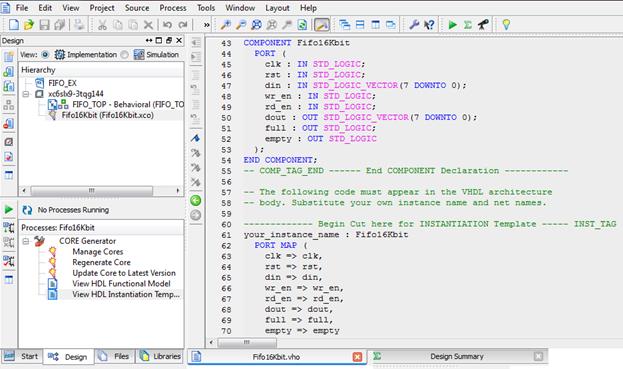Click the microscope analysis icon

(483, 25)
